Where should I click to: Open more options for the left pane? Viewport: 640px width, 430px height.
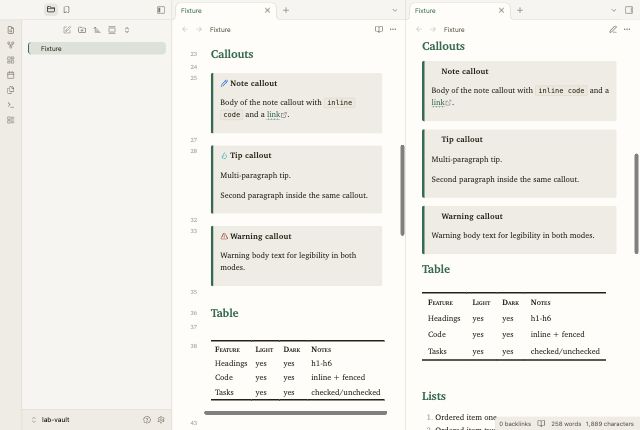click(393, 29)
